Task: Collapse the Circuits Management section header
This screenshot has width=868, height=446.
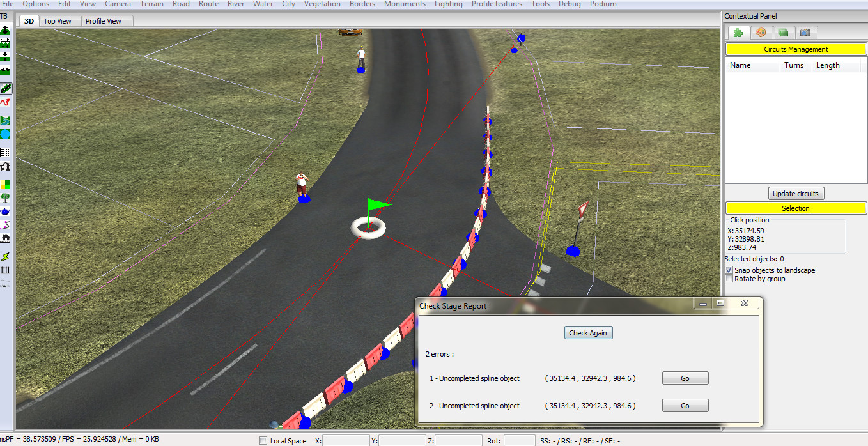Action: coord(796,49)
